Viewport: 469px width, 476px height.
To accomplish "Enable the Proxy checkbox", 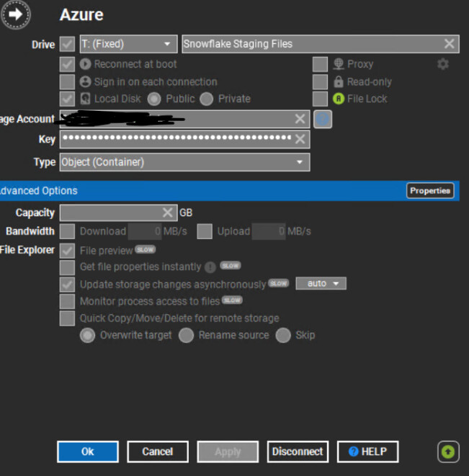I will (320, 64).
